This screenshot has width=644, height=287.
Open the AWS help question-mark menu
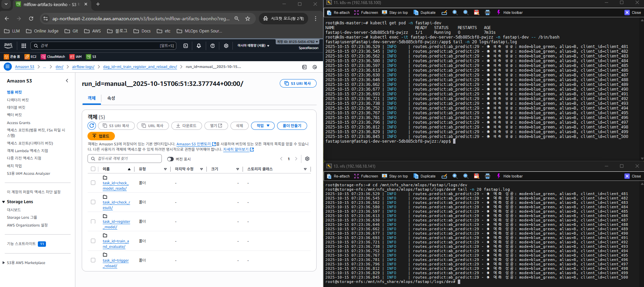[213, 46]
